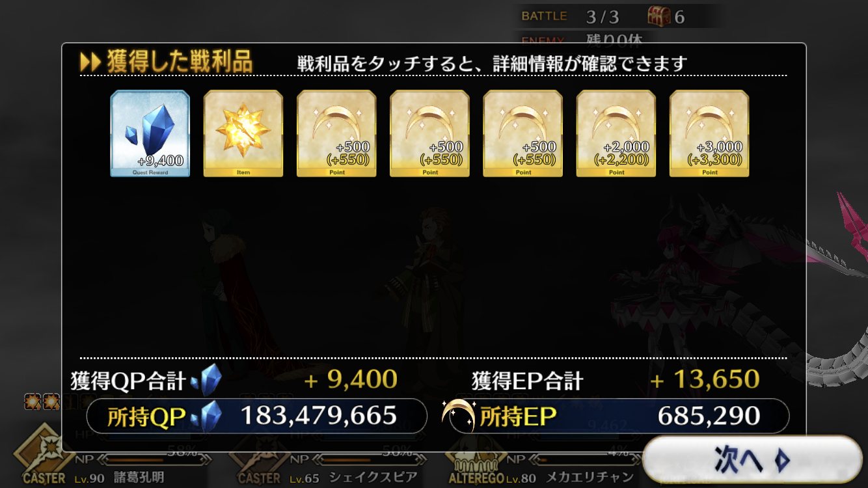
Task: Tap the +3,000 Point reward tile
Action: (x=709, y=133)
